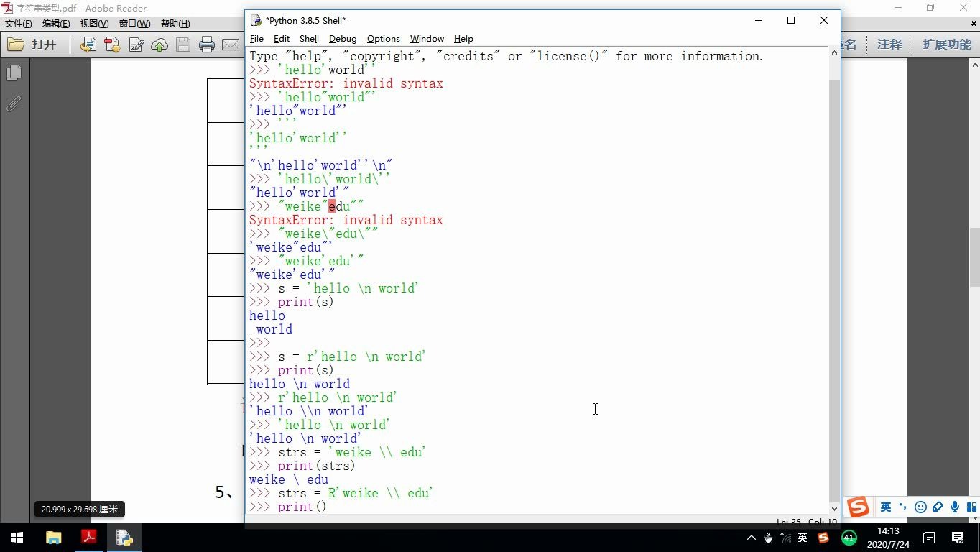Screen dimensions: 980x552
Task: Open the Options menu in IDLE
Action: coord(383,39)
